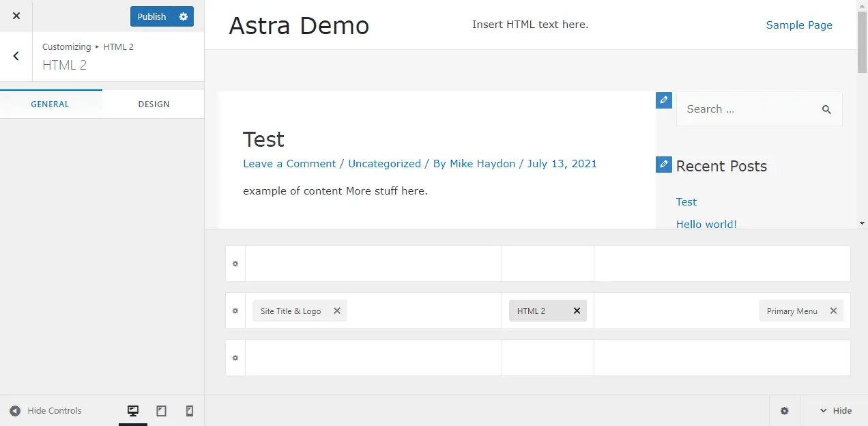The width and height of the screenshot is (868, 426).
Task: Select the desktop preview icon
Action: coord(132,410)
